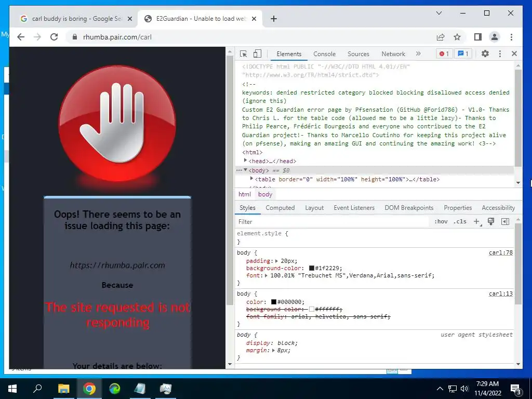Select html in the breadcrumb bar
The width and height of the screenshot is (532, 399).
[x=244, y=194]
